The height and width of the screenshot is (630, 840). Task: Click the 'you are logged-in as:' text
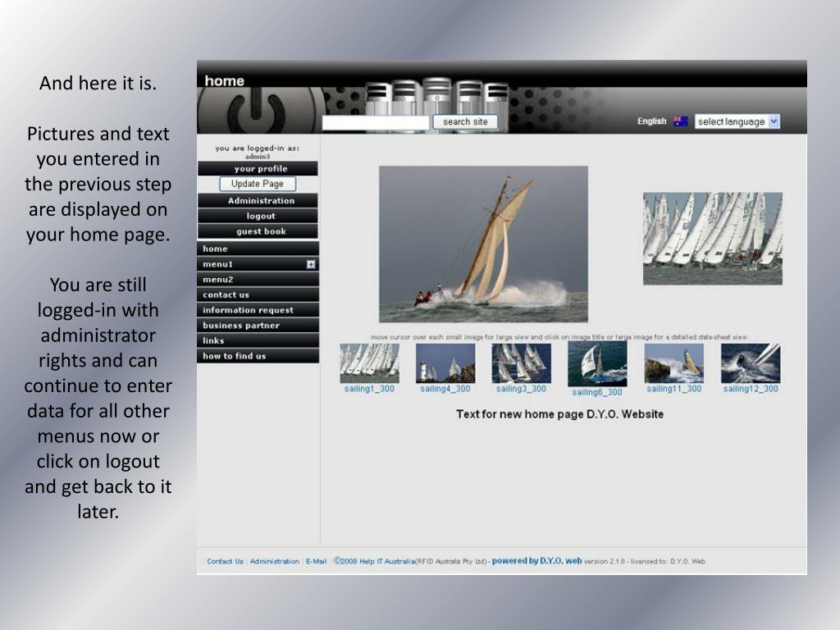pos(257,148)
